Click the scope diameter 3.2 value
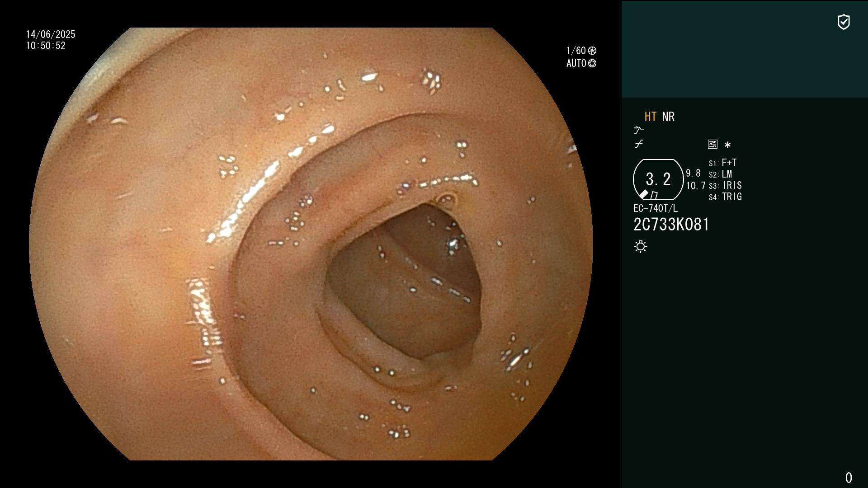The height and width of the screenshot is (488, 868). click(658, 179)
